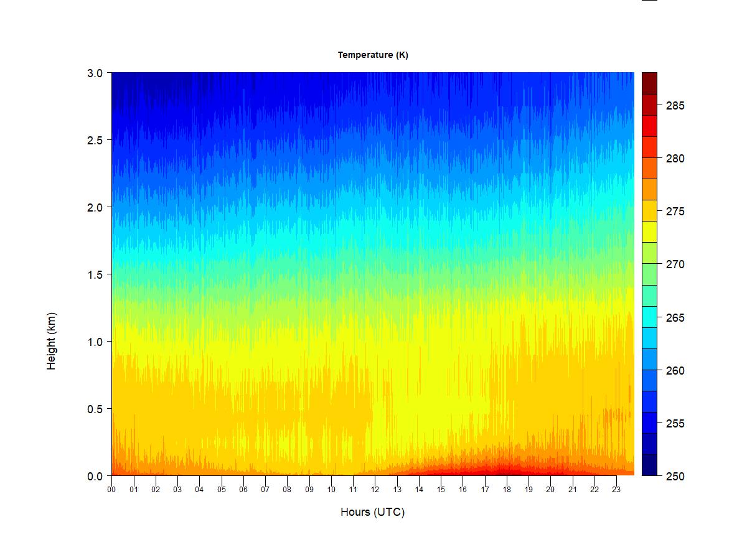Click colorbar label "270"

675,264
